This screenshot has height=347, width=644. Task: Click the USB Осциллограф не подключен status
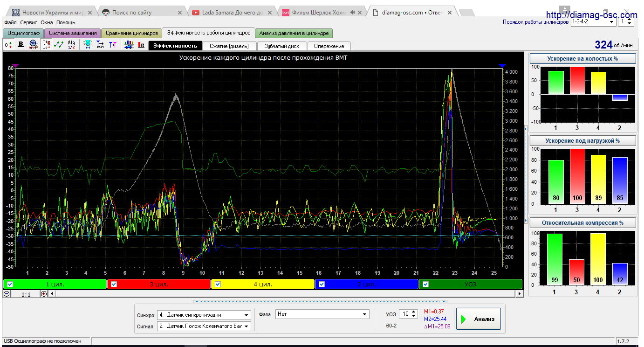click(x=42, y=341)
